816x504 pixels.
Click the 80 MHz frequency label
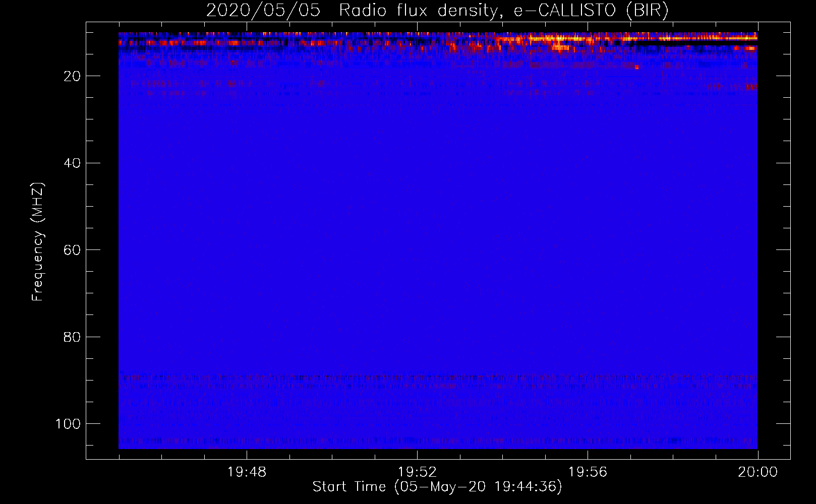click(x=72, y=337)
